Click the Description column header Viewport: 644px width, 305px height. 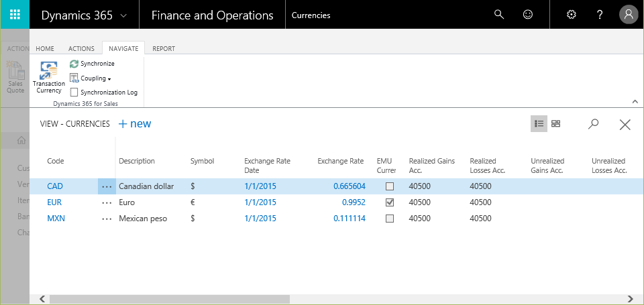137,161
